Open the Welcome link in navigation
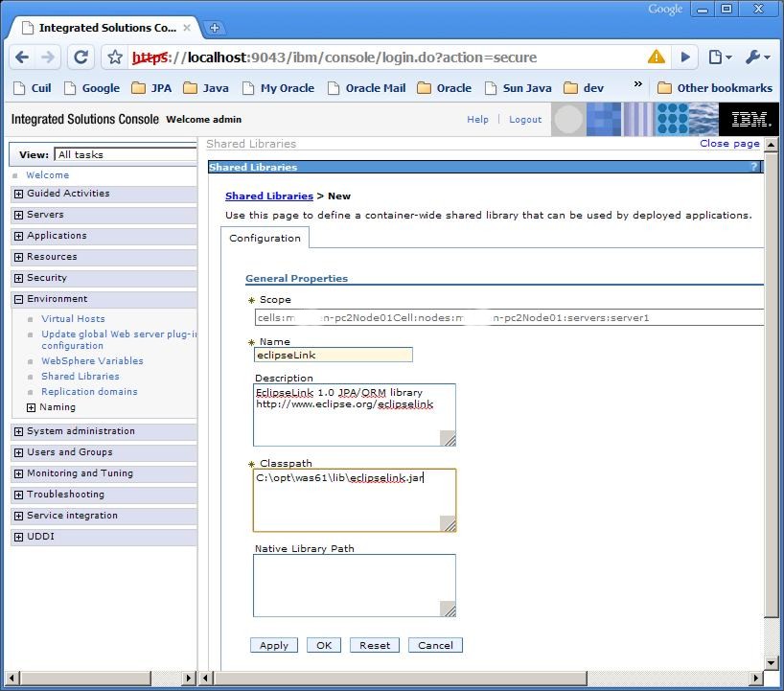The width and height of the screenshot is (784, 691). pyautogui.click(x=48, y=175)
